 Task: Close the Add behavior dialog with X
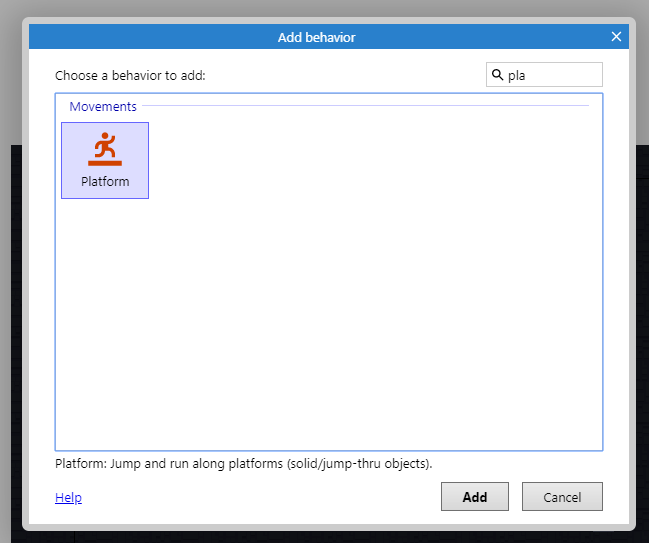point(616,37)
